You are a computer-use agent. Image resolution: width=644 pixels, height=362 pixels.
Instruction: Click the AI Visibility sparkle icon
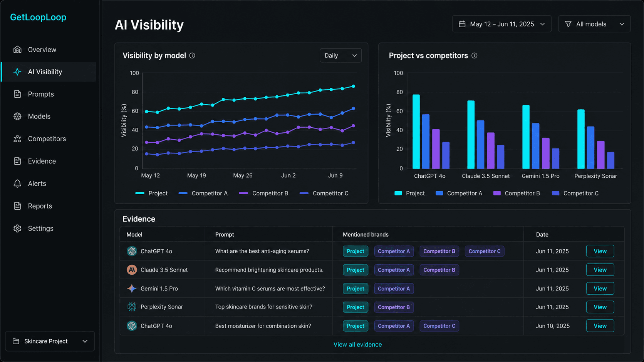[x=17, y=72]
